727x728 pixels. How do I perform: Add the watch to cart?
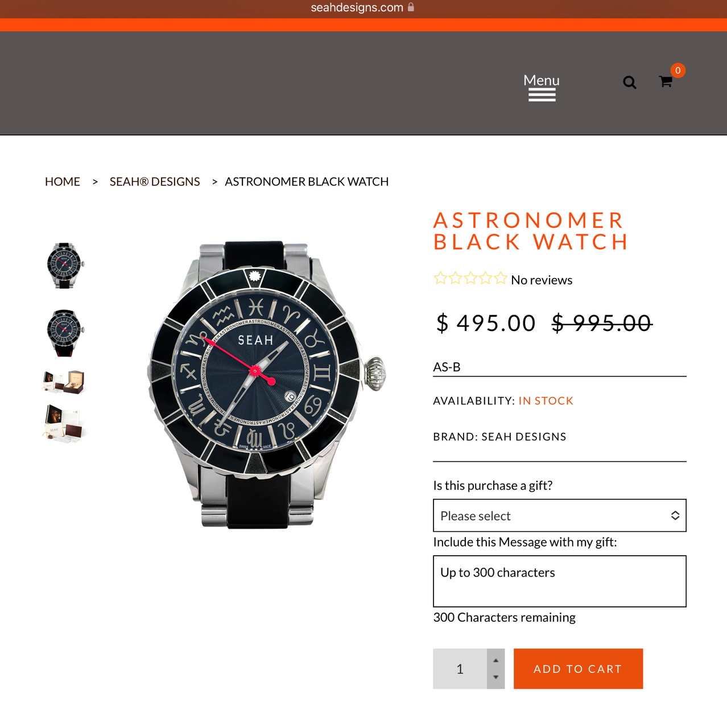578,669
